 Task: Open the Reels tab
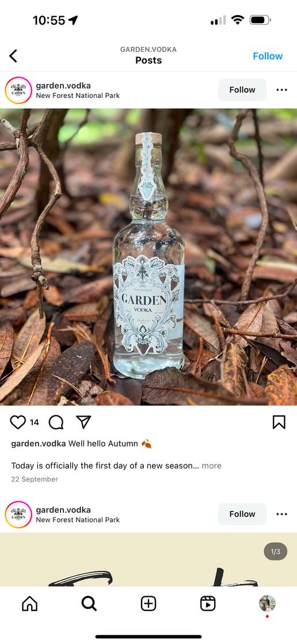pos(208,603)
